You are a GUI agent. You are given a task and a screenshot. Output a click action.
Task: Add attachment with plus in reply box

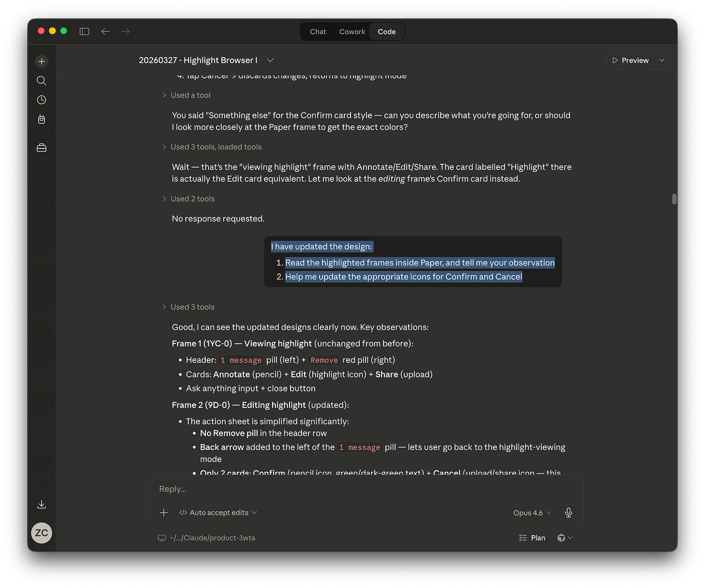[164, 512]
